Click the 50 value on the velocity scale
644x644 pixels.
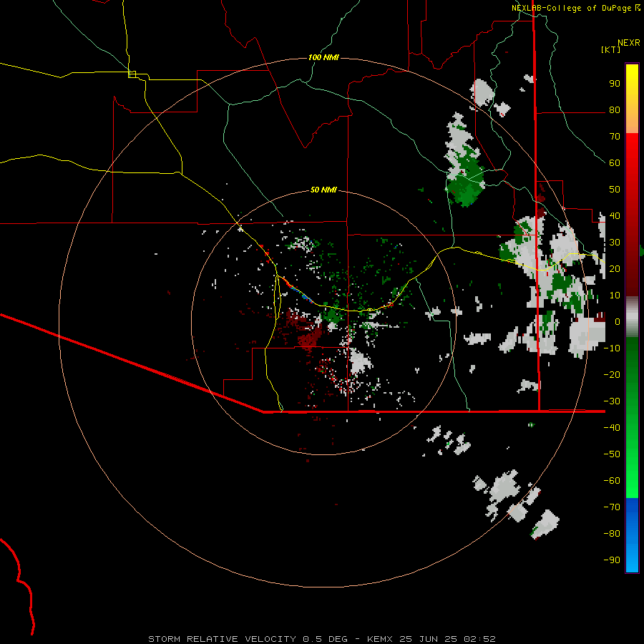pyautogui.click(x=615, y=190)
